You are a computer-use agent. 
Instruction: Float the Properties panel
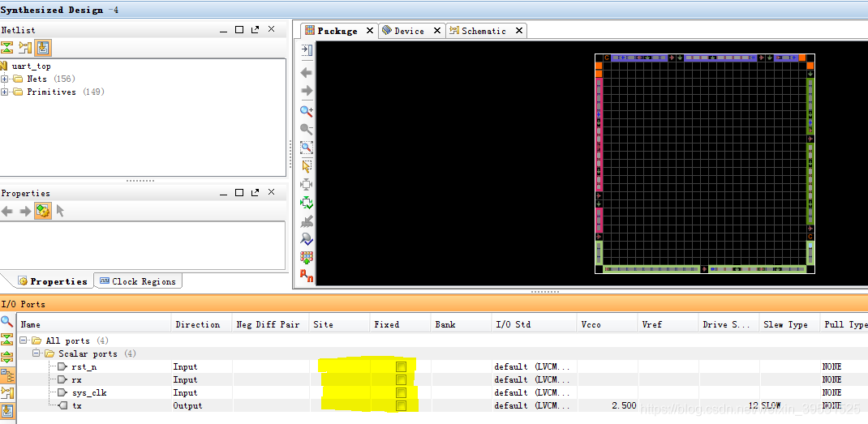pyautogui.click(x=255, y=193)
